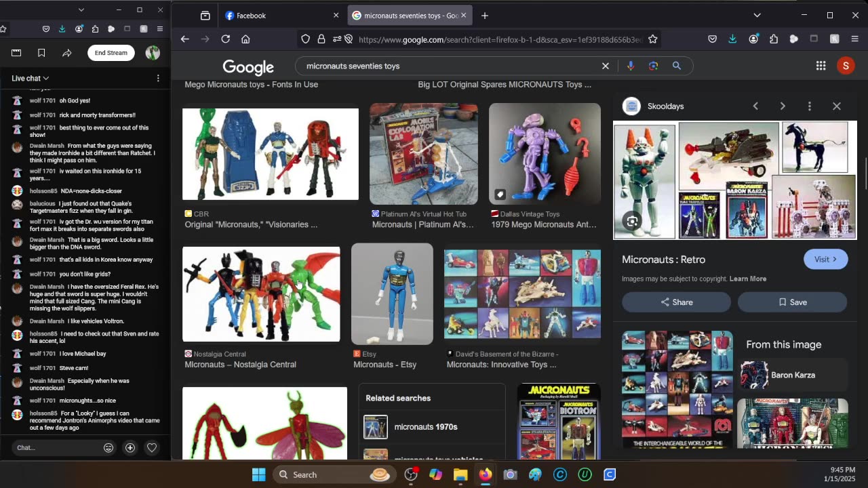Viewport: 868px width, 488px height.
Task: Click the Firefox address bar URL
Action: point(500,39)
